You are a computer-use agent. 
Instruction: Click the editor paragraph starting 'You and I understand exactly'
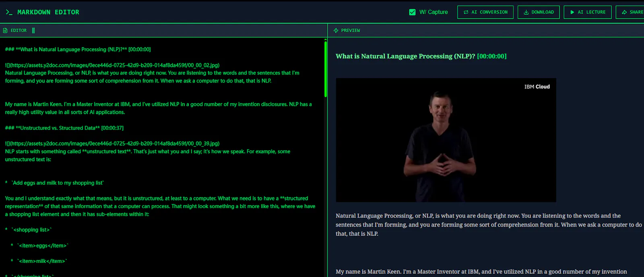click(160, 206)
